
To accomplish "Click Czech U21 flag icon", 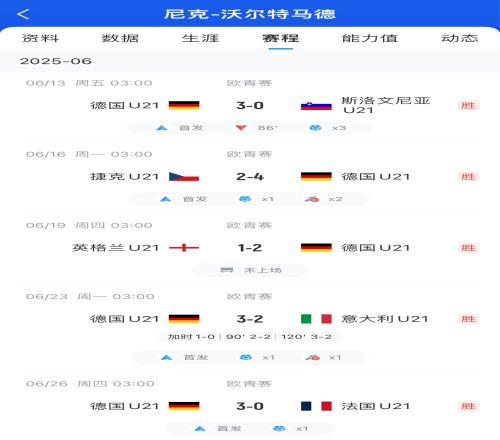I will [x=184, y=177].
